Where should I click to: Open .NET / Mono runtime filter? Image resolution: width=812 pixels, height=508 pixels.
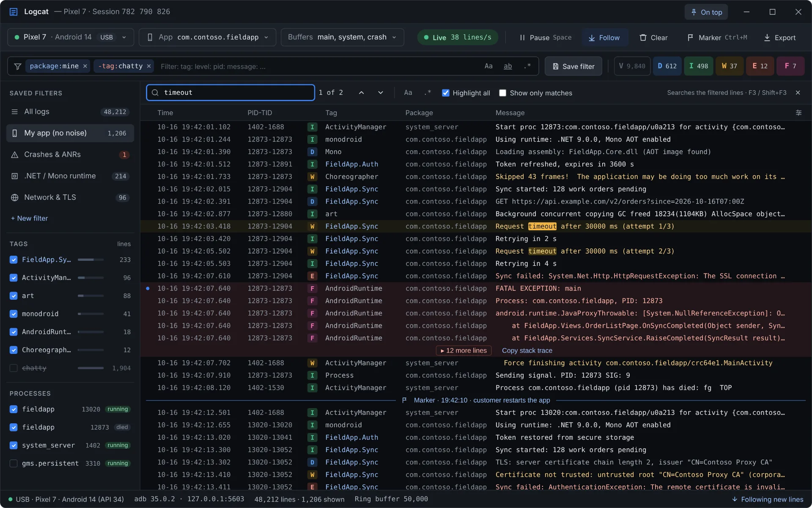coord(70,176)
